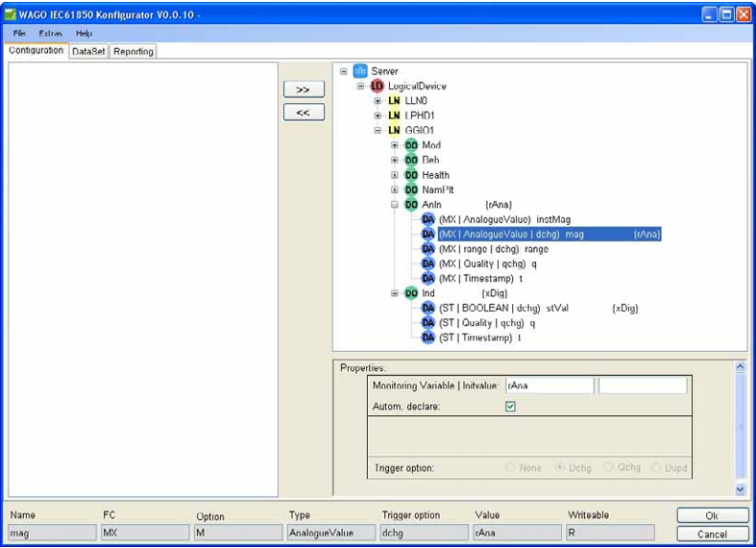Toggle the Autom. declare checkbox
This screenshot has height=548, width=756.
(x=510, y=406)
